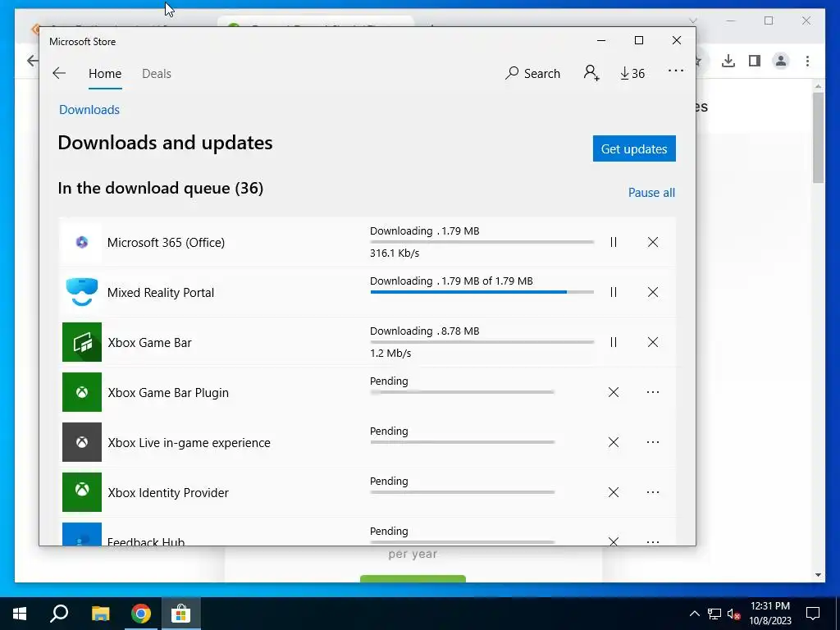Open the Search in Microsoft Store
This screenshot has height=630, width=840.
532,73
